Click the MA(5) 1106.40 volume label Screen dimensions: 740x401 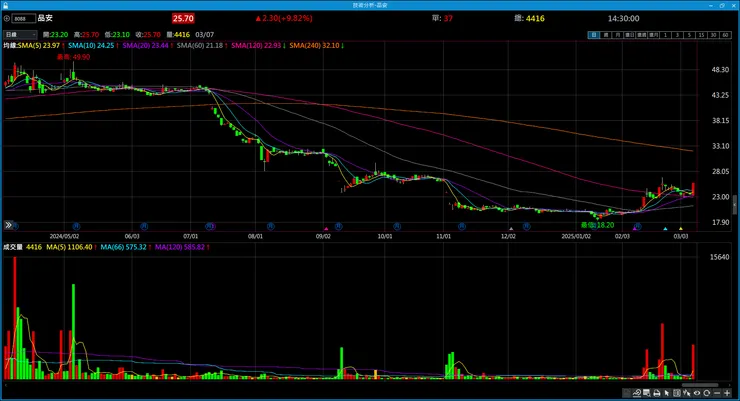(x=69, y=247)
